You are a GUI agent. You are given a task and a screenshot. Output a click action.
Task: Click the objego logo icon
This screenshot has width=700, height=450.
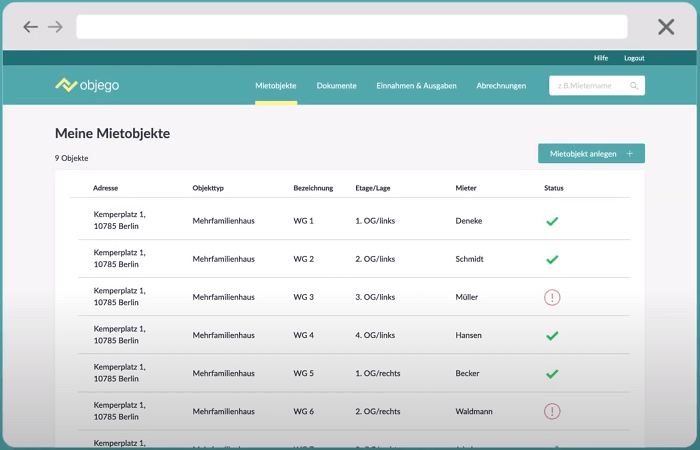tap(66, 85)
